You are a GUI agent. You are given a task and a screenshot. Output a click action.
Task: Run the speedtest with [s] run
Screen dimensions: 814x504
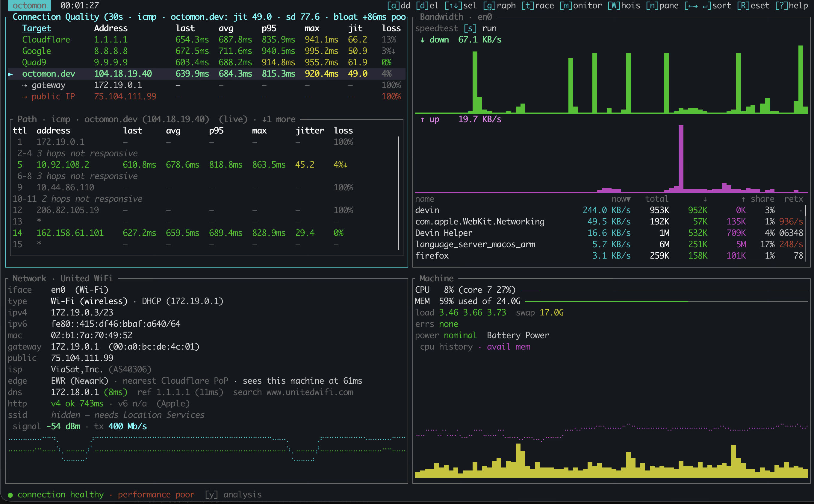click(480, 28)
